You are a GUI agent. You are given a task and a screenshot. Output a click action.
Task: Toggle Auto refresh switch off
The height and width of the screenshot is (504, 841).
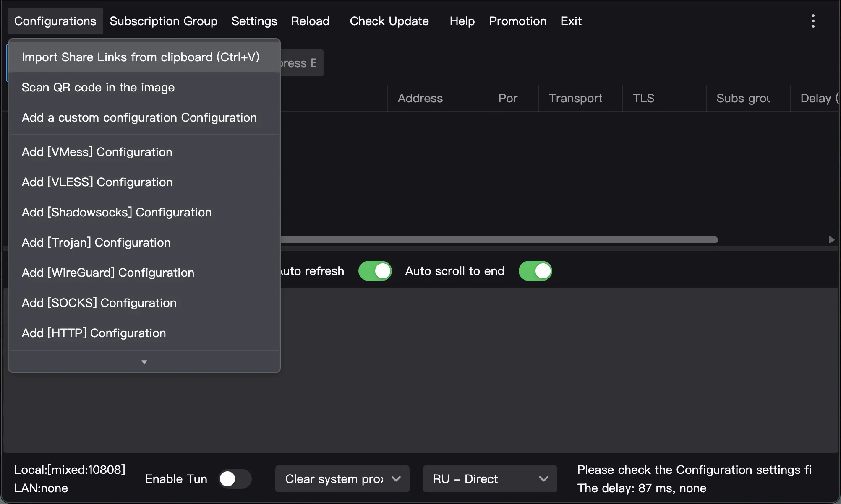click(375, 271)
